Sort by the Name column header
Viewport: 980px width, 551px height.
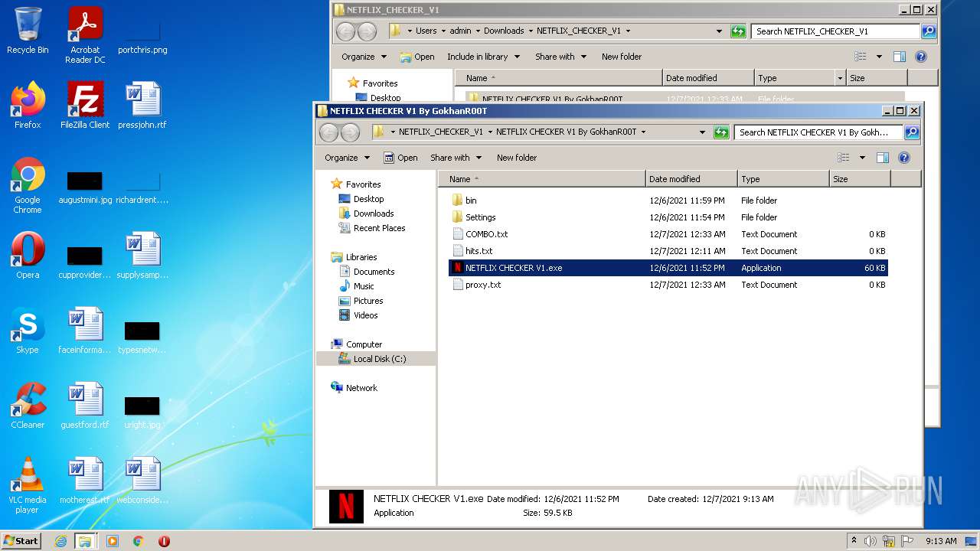[542, 179]
